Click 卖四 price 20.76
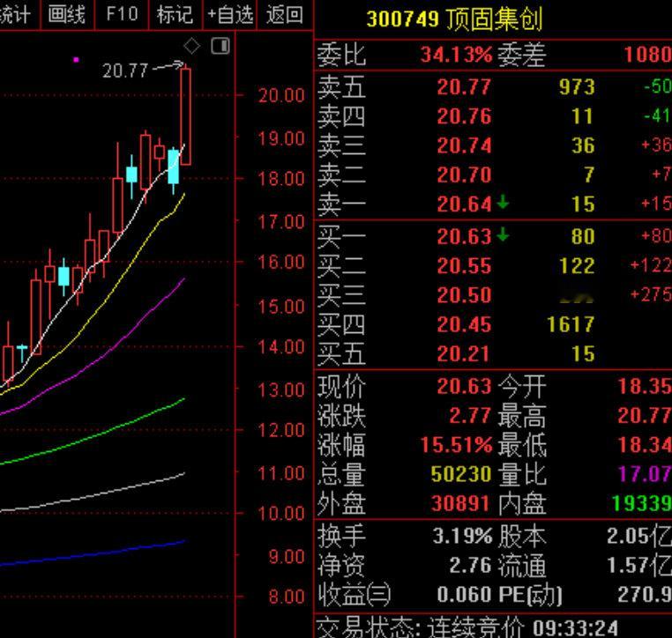672x638 pixels. pos(464,116)
